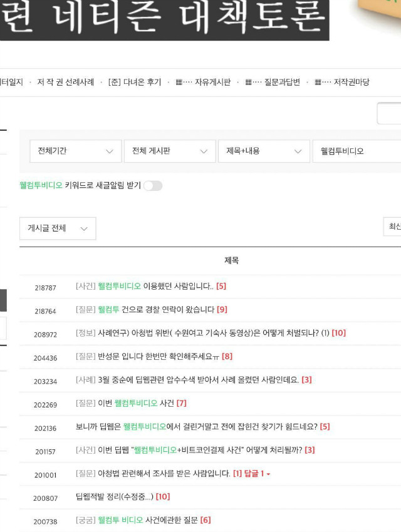
Task: Open the 전체기간 period dropdown
Action: tap(75, 151)
